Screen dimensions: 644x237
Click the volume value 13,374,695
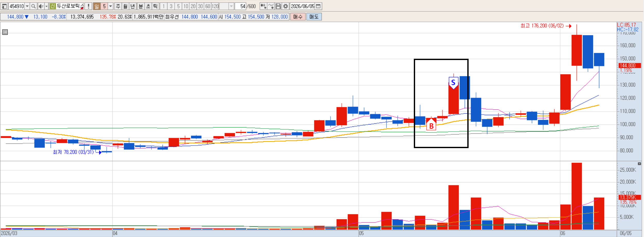click(x=82, y=17)
